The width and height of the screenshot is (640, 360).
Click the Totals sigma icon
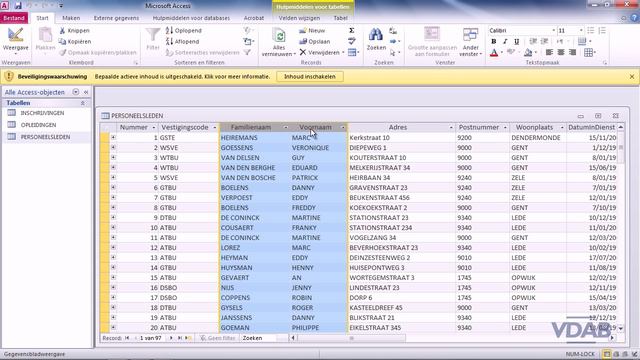click(351, 31)
